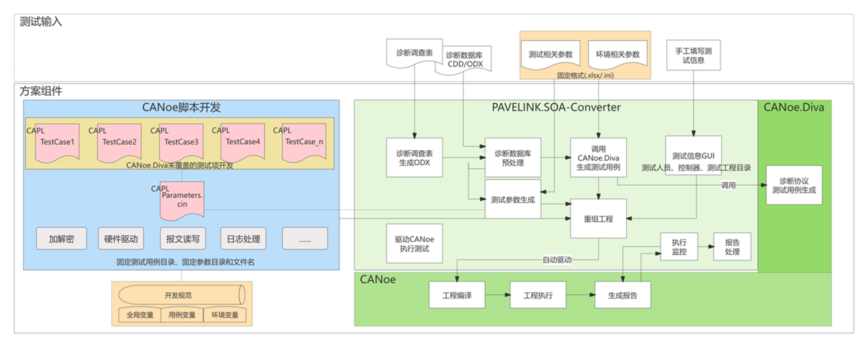Select the 测试相关参数 document shape
Viewport: 868px width, 347px height.
click(552, 54)
